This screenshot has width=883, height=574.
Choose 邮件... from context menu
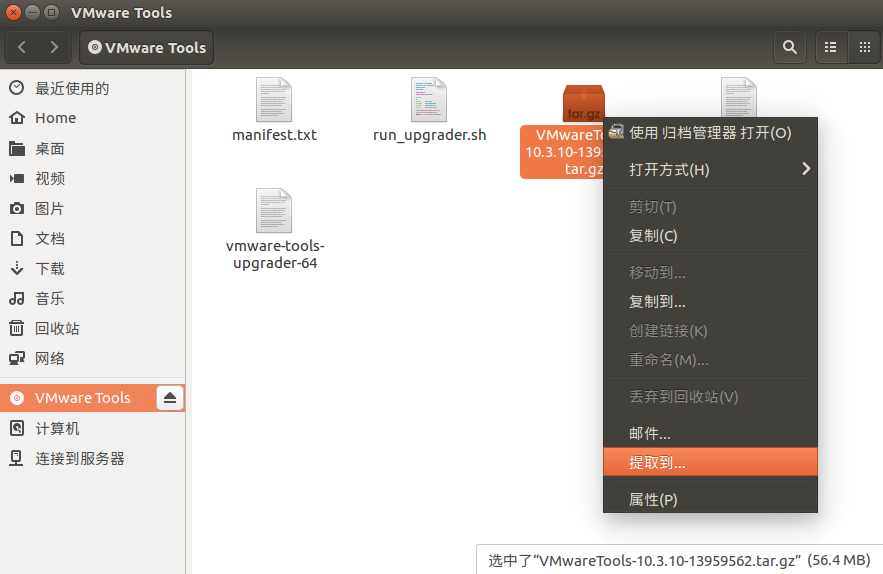[x=710, y=434]
